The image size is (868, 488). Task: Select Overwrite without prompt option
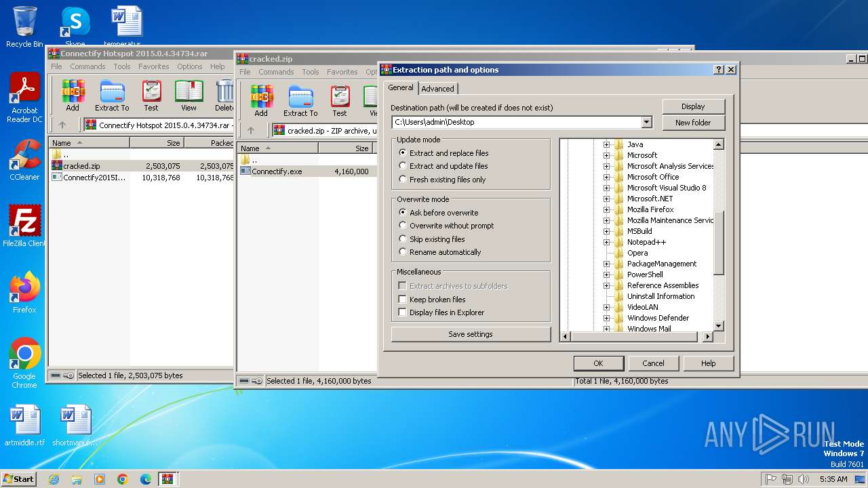[x=446, y=226]
